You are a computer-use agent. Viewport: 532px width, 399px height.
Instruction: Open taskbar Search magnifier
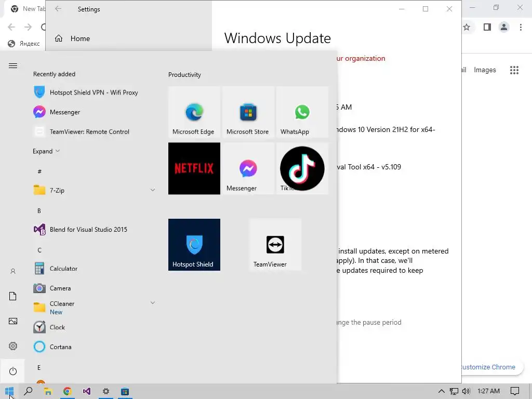coord(29,391)
